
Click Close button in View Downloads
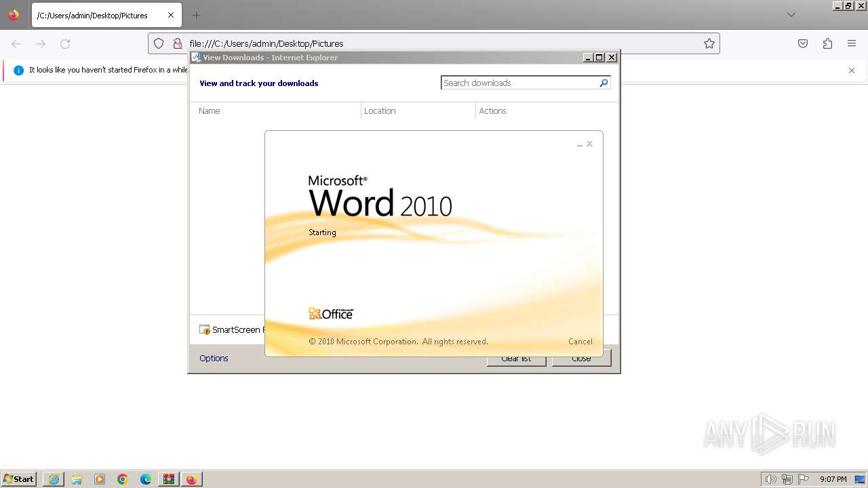pyautogui.click(x=581, y=361)
